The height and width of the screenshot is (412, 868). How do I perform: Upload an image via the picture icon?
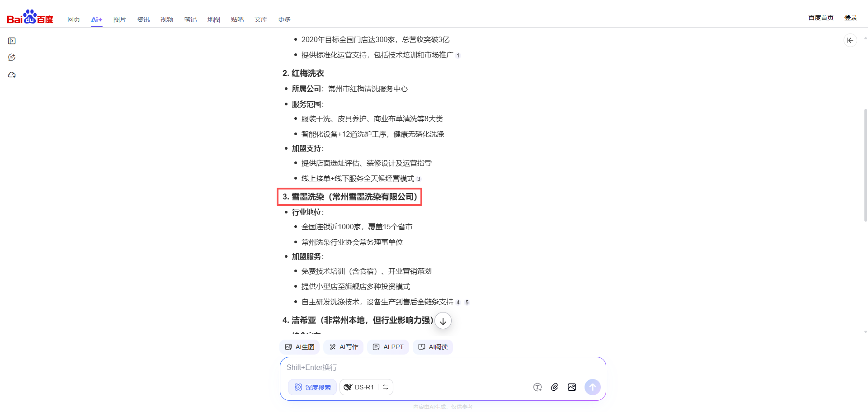(572, 387)
